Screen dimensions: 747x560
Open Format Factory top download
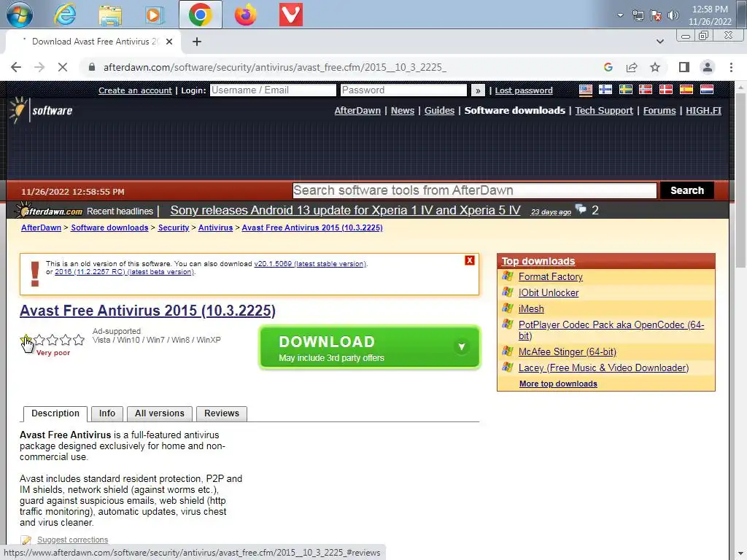tap(550, 276)
